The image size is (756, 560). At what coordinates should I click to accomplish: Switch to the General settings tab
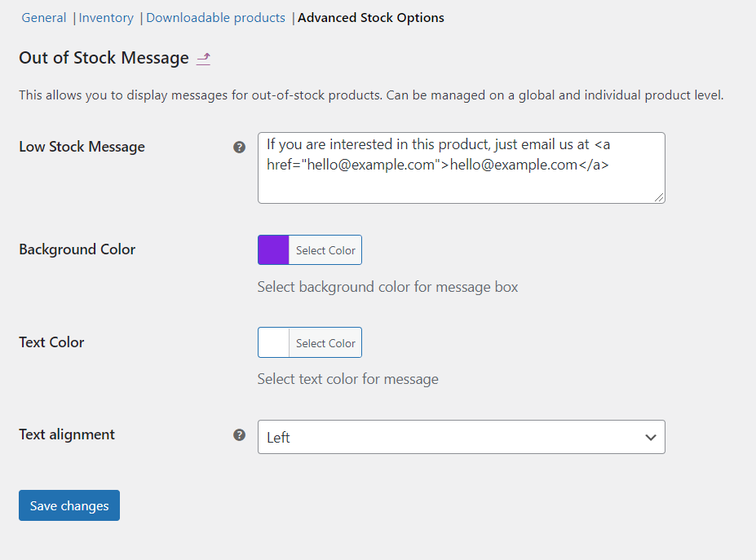tap(43, 17)
